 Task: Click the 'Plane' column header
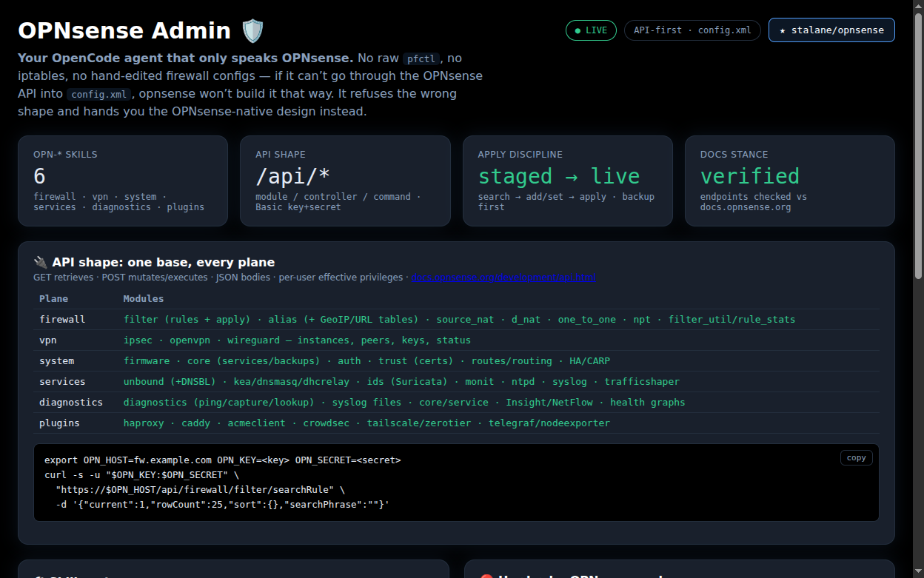click(x=53, y=298)
